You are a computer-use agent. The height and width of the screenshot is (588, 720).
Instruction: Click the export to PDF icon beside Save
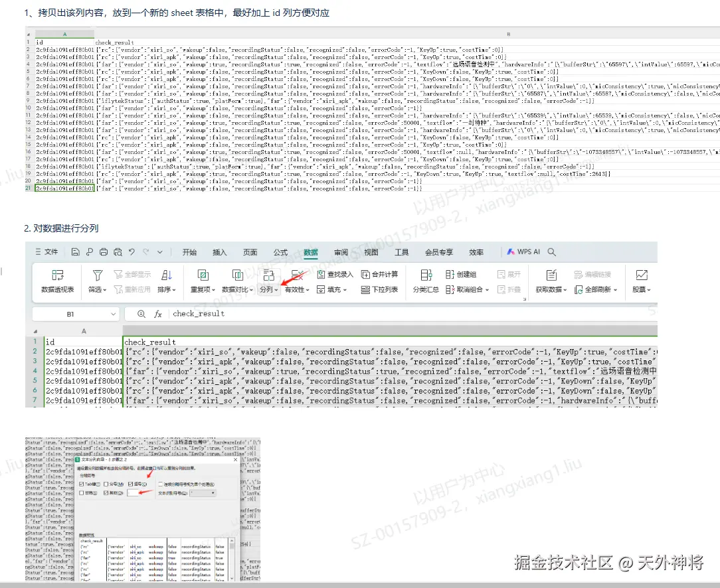pyautogui.click(x=90, y=252)
